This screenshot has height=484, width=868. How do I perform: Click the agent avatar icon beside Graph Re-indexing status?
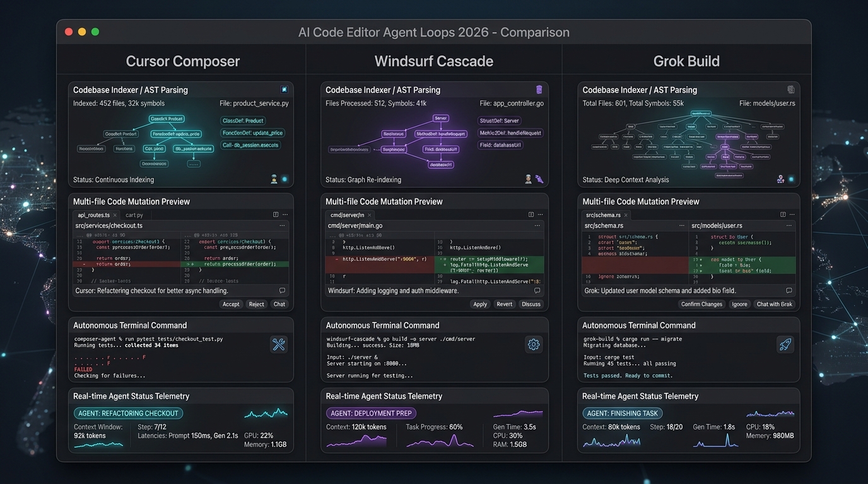[529, 180]
